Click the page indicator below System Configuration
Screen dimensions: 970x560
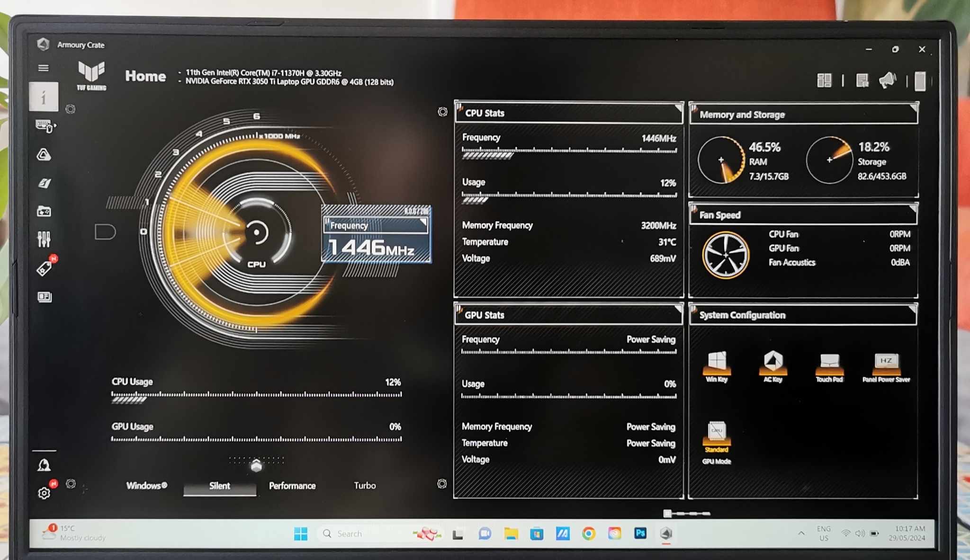pyautogui.click(x=687, y=513)
